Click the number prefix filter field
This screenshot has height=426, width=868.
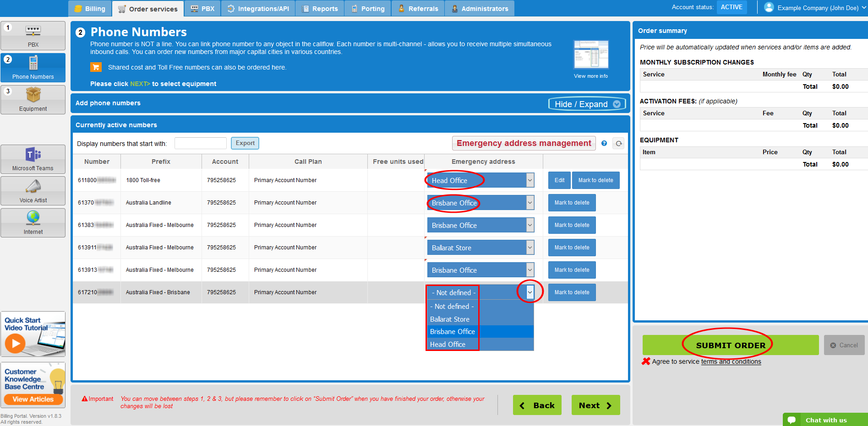201,143
